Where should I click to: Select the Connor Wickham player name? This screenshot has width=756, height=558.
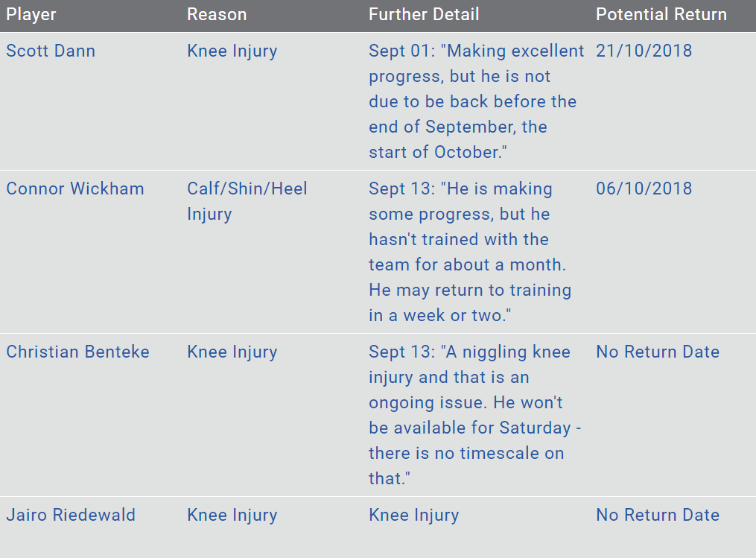75,188
